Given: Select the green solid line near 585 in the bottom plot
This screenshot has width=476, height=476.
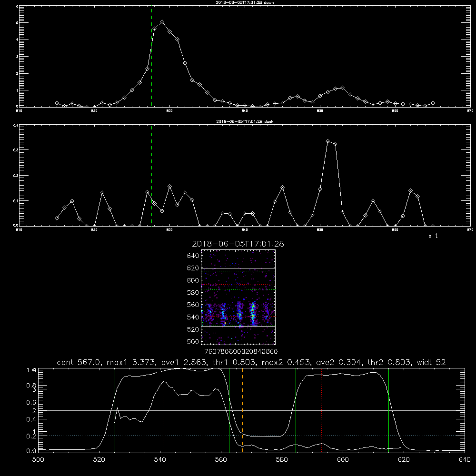Looking at the screenshot, I should [x=296, y=410].
